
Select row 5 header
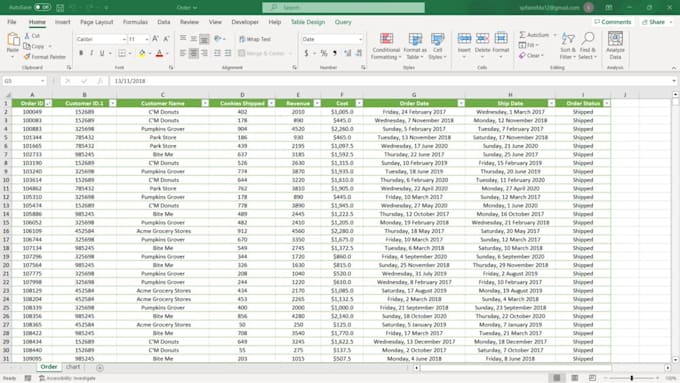[6, 137]
